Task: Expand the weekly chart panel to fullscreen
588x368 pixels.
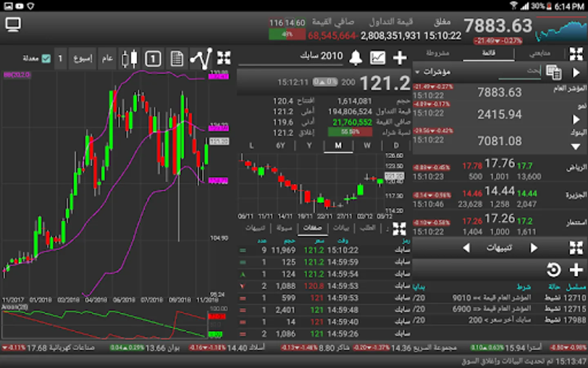Action: click(x=224, y=58)
